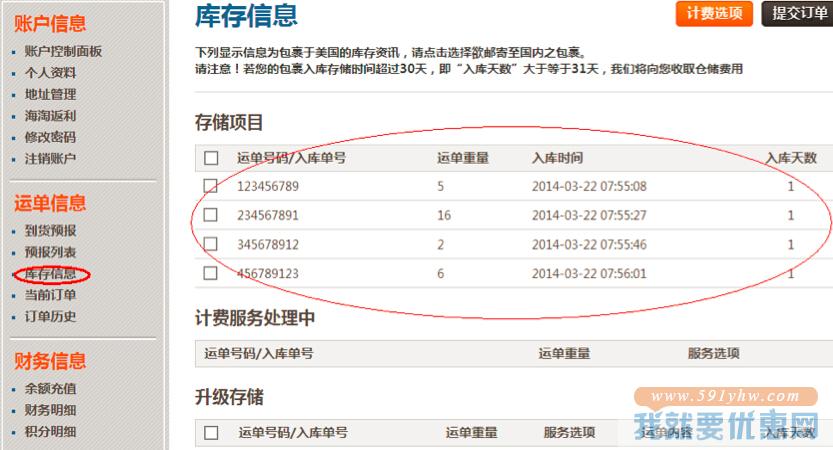Go to 余额充值 page
The image size is (833, 450).
coord(50,388)
